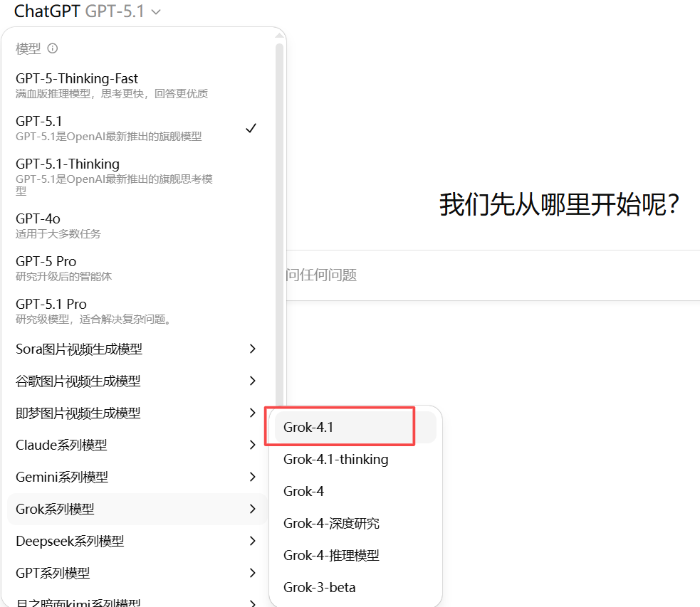Image resolution: width=700 pixels, height=607 pixels.
Task: Open the ChatGPT GPT-5.1 model dropdown
Action: click(x=87, y=11)
